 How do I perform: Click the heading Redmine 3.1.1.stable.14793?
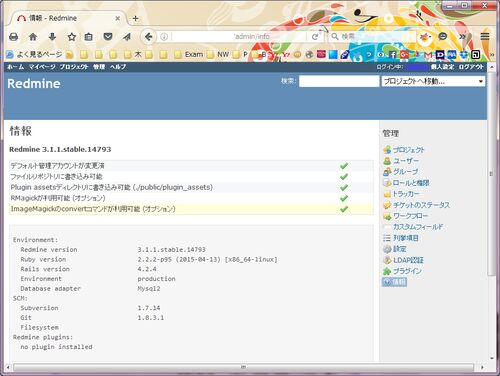(x=60, y=149)
